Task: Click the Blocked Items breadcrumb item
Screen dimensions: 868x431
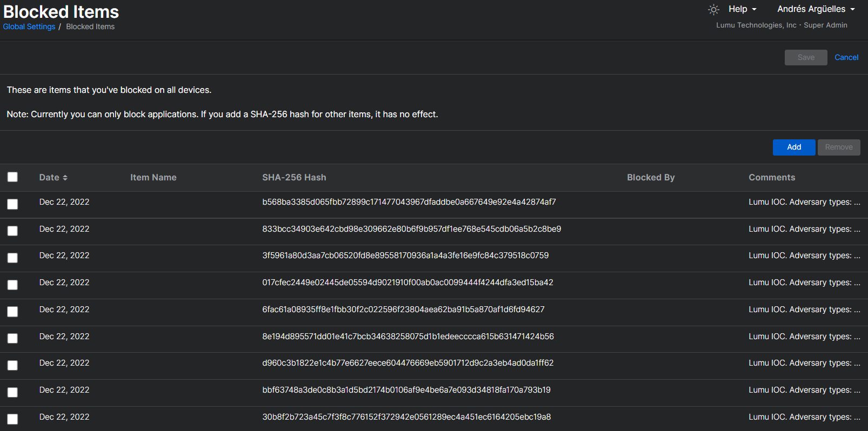Action: pyautogui.click(x=90, y=26)
